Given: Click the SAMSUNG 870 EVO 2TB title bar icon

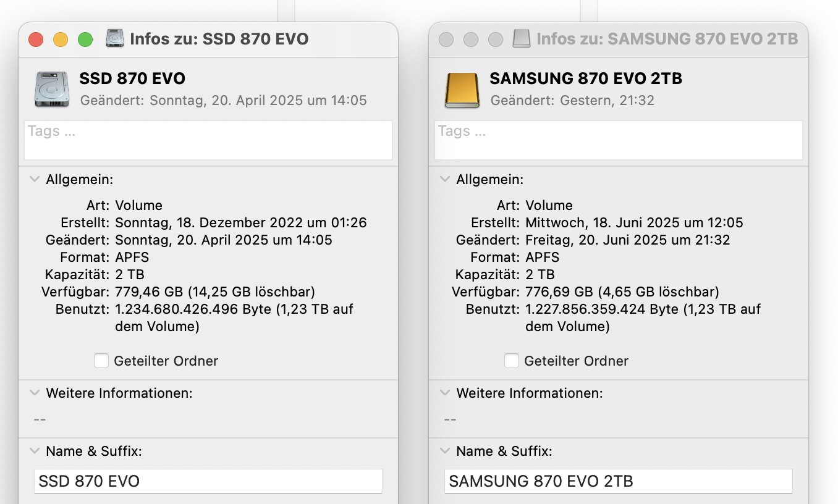Looking at the screenshot, I should [x=522, y=39].
